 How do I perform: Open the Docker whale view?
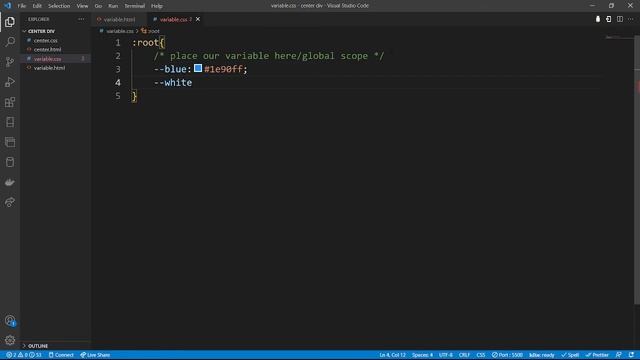(10, 182)
